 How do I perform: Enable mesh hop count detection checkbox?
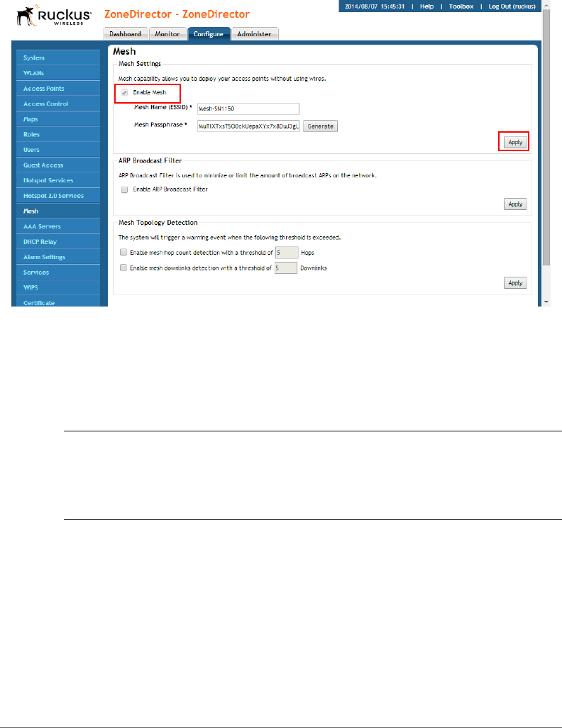(123, 252)
